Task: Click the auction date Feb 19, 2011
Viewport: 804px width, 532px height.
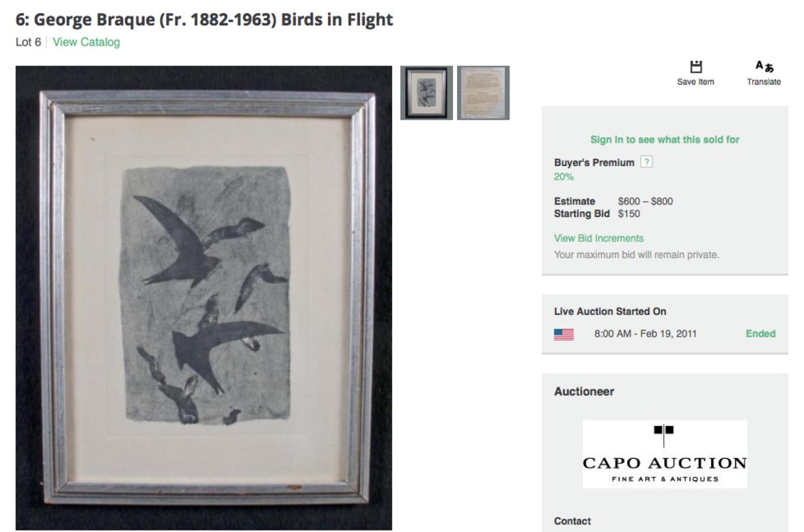Action: [x=669, y=334]
